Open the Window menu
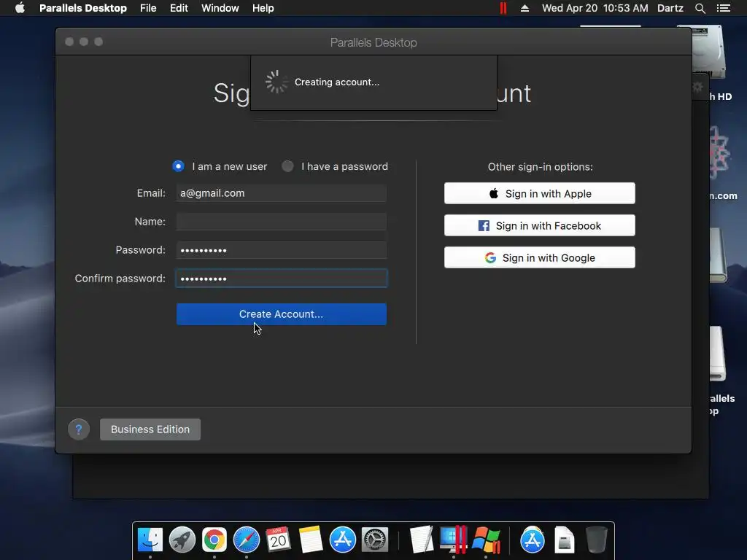The width and height of the screenshot is (747, 560). point(220,8)
